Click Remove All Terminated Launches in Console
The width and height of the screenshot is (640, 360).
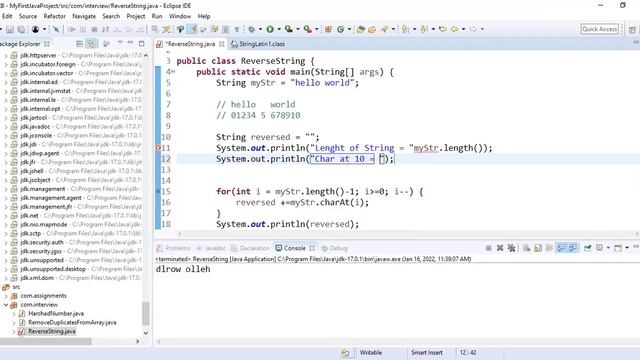click(511, 248)
